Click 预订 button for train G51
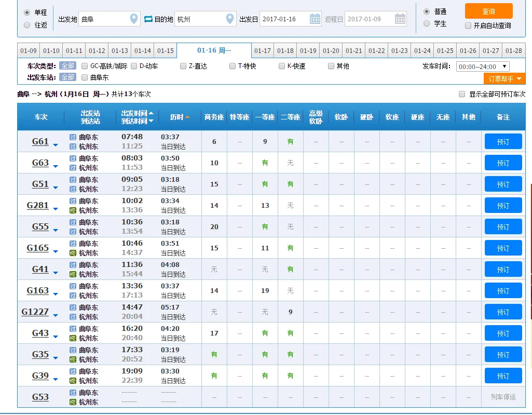The height and width of the screenshot is (415, 532). click(x=503, y=184)
